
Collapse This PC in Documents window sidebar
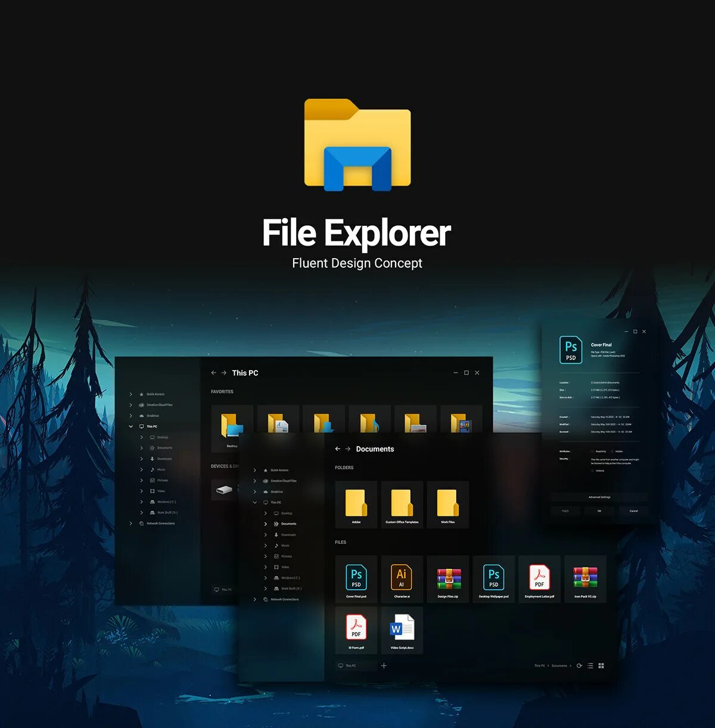pyautogui.click(x=255, y=502)
